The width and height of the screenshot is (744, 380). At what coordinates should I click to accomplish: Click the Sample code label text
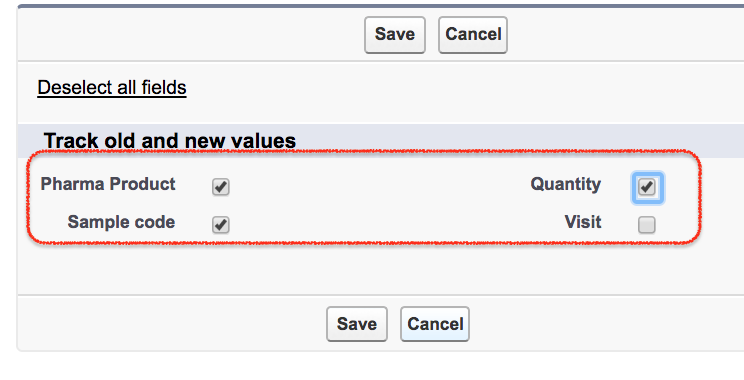click(x=121, y=222)
